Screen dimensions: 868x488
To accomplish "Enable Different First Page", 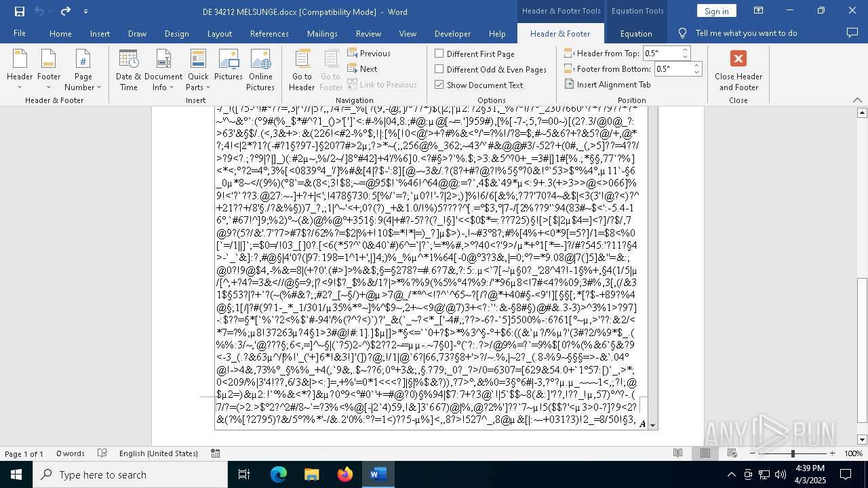I will pos(474,54).
